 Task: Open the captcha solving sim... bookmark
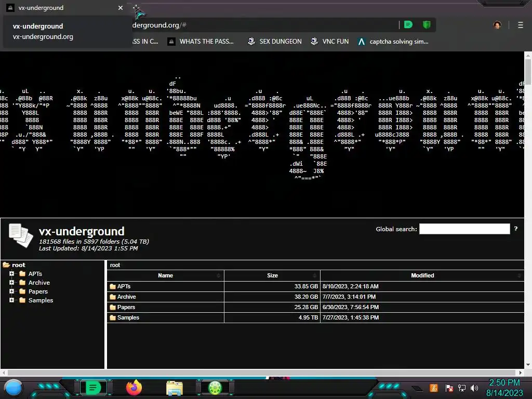click(393, 42)
